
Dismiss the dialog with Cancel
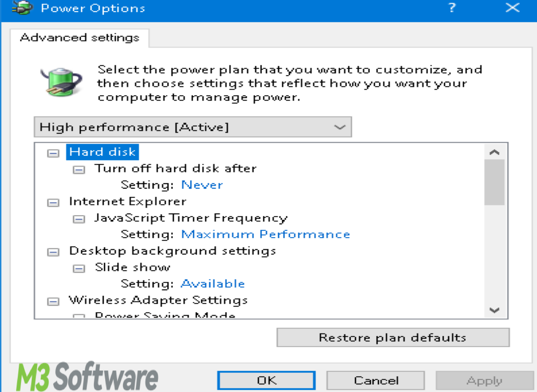375,380
